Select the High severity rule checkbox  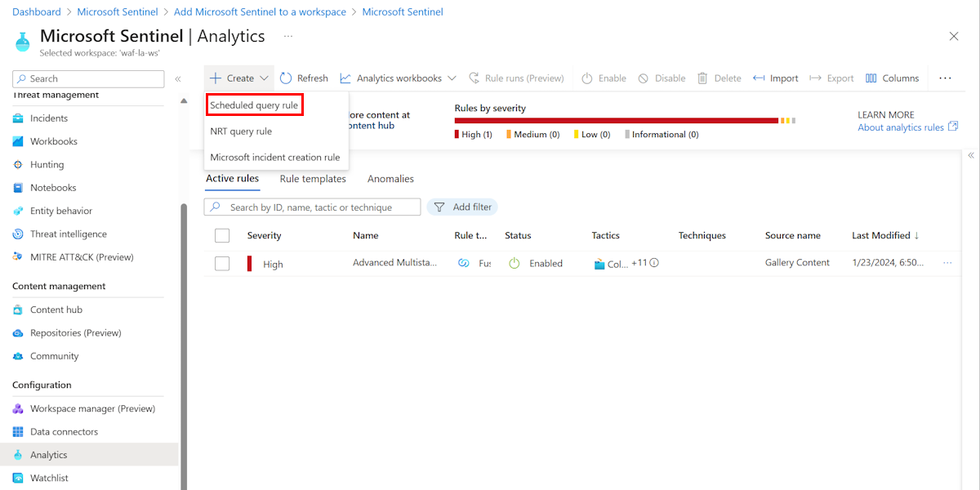(222, 264)
